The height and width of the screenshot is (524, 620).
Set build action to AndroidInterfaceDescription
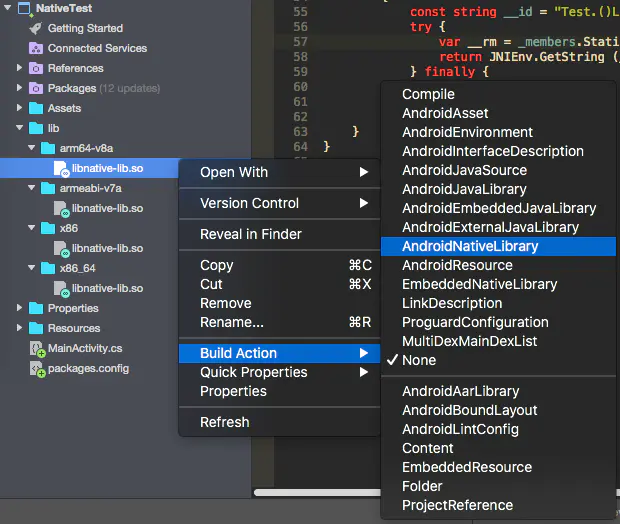498,151
